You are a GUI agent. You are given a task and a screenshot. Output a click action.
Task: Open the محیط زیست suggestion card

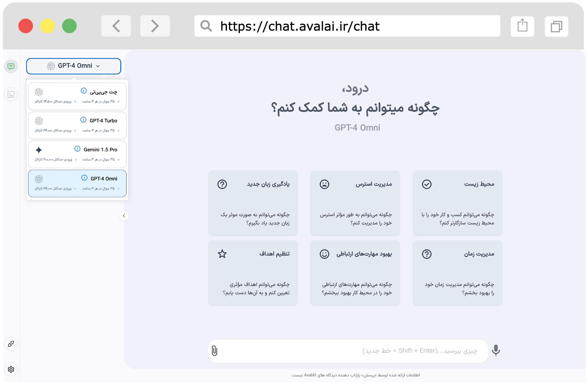pos(458,203)
